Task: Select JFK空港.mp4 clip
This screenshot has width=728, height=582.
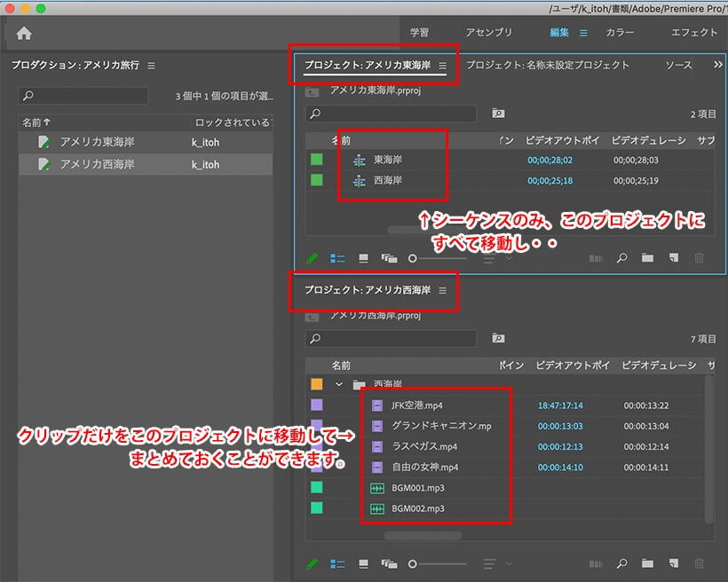Action: pyautogui.click(x=417, y=405)
